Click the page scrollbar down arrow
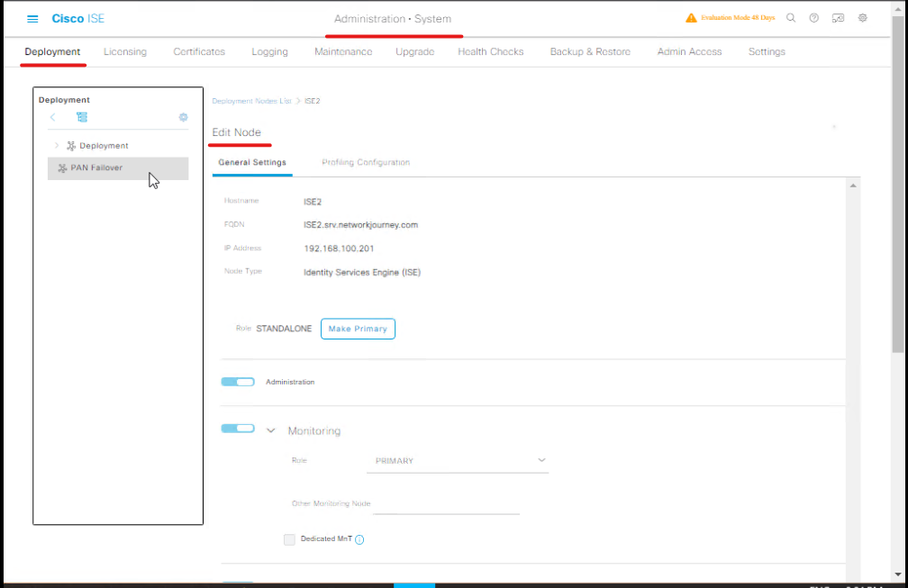Viewport: 908px width, 588px height. tap(898, 574)
